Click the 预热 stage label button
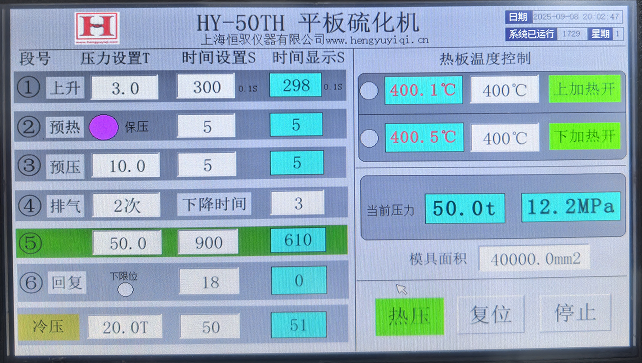 click(x=65, y=127)
